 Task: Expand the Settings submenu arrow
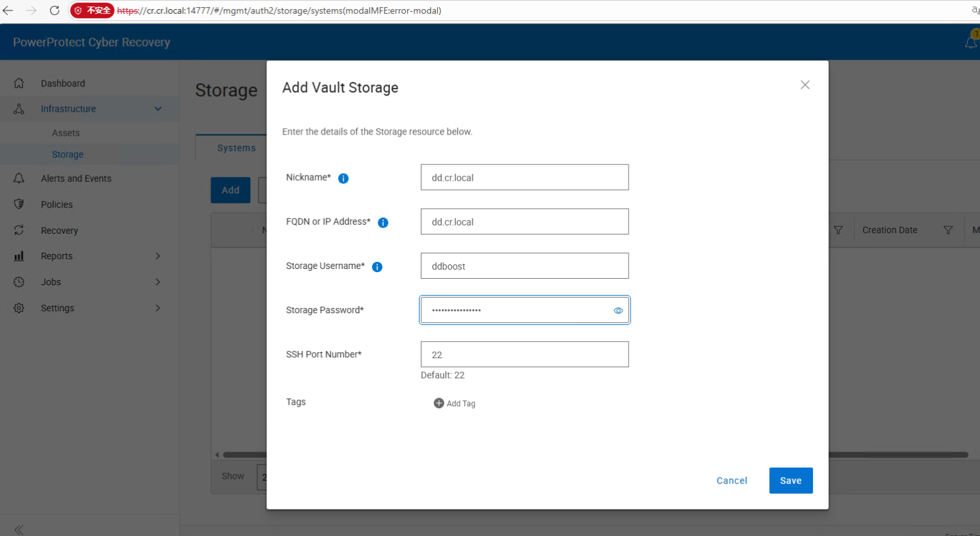coord(158,308)
